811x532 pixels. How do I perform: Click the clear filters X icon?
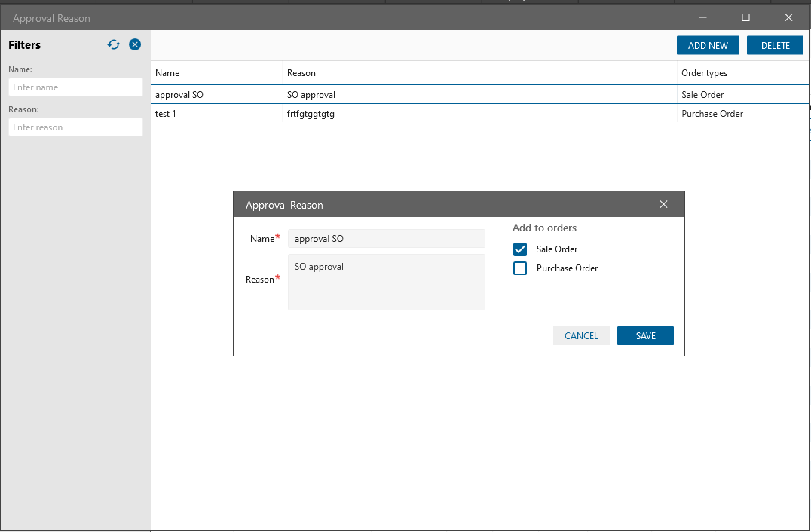(x=135, y=45)
